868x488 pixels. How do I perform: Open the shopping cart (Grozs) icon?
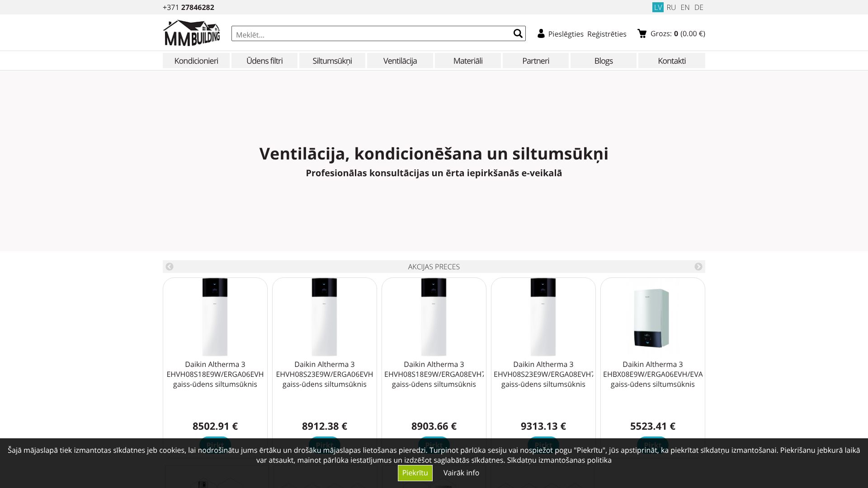click(642, 33)
